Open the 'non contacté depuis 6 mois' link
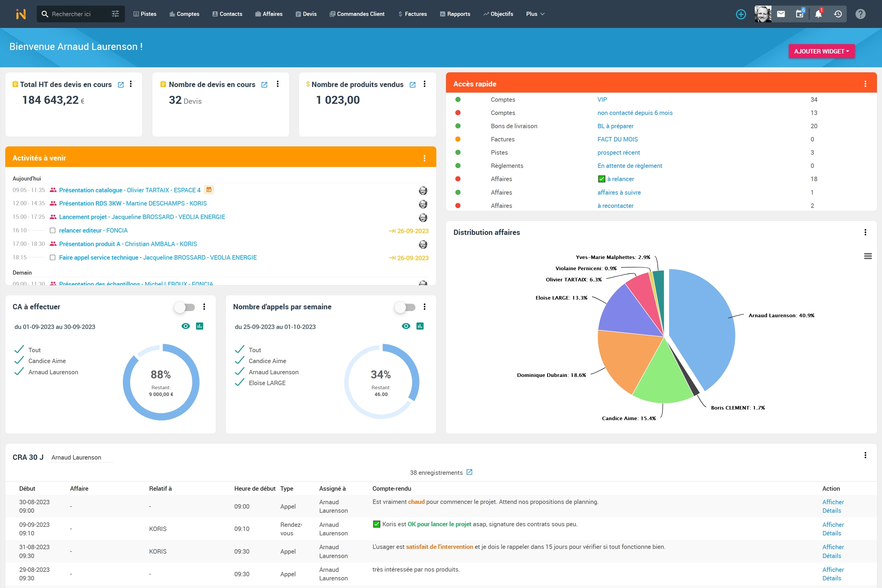 click(x=635, y=113)
